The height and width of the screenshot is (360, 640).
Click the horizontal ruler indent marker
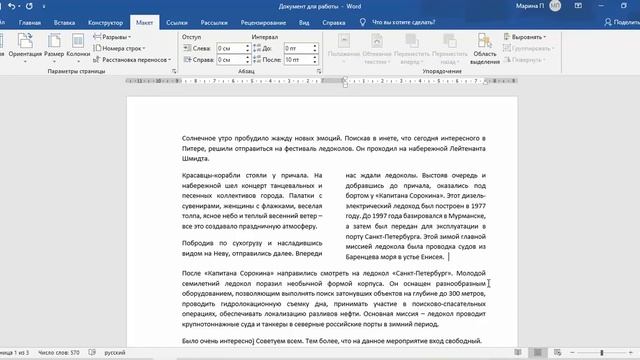[x=345, y=82]
